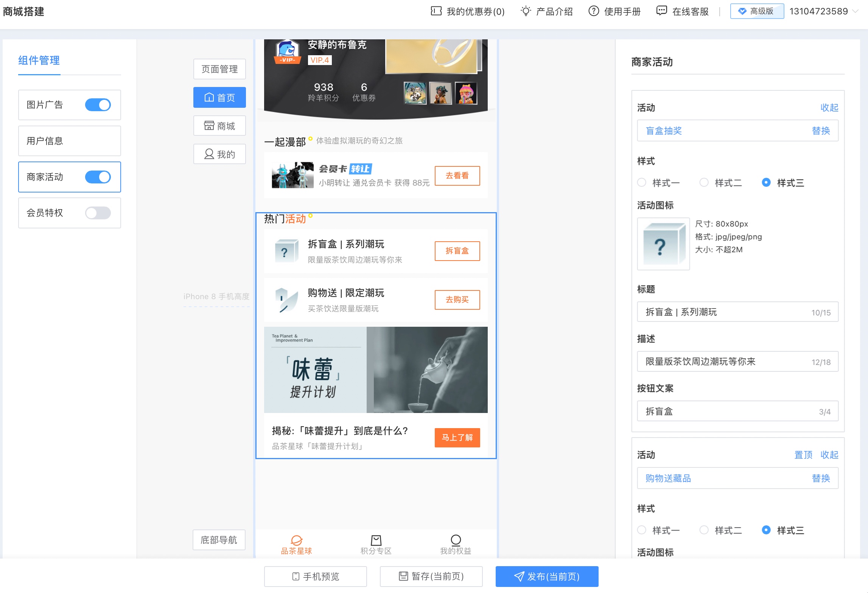The height and width of the screenshot is (593, 868).
Task: Click the 我的权益 circle icon in bottom nav
Action: pos(456,540)
